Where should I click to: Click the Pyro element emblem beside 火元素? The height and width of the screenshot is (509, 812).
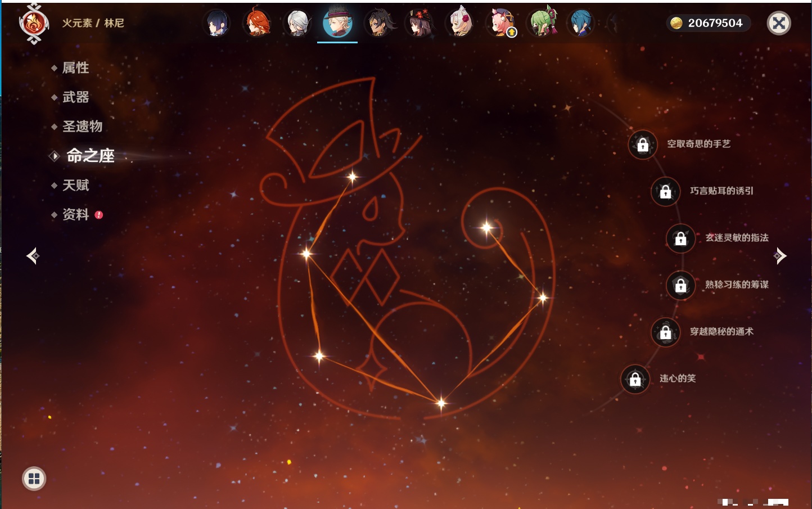pyautogui.click(x=34, y=24)
